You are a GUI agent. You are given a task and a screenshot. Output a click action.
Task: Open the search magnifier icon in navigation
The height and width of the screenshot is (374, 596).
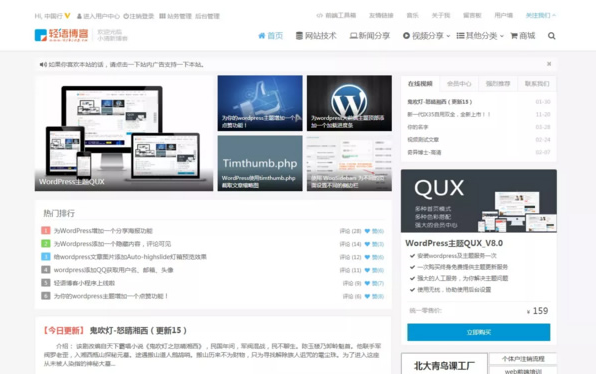552,36
